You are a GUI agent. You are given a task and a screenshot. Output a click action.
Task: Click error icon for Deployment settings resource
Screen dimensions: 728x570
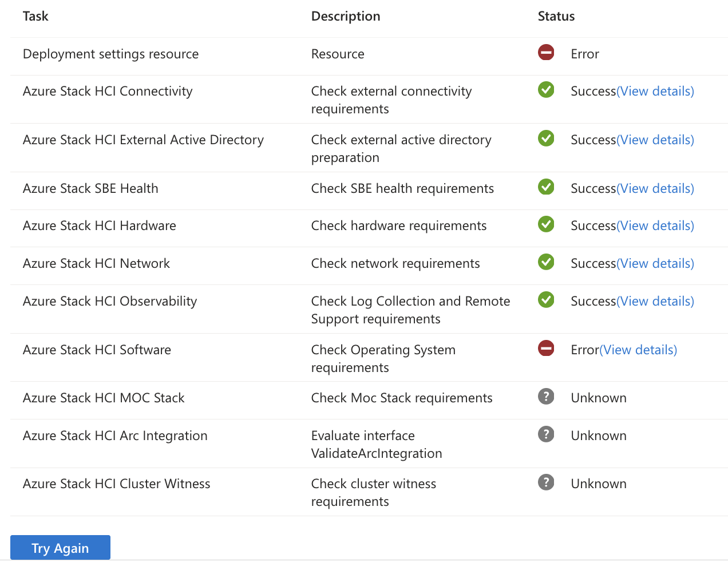[x=546, y=53]
